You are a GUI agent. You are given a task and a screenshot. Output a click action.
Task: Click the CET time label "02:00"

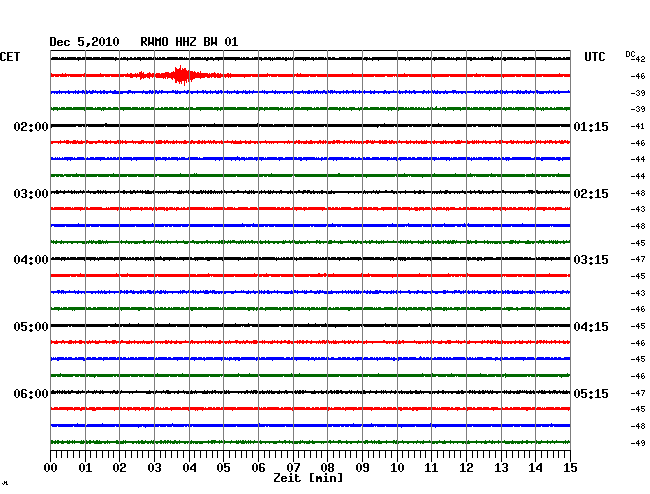(31, 126)
